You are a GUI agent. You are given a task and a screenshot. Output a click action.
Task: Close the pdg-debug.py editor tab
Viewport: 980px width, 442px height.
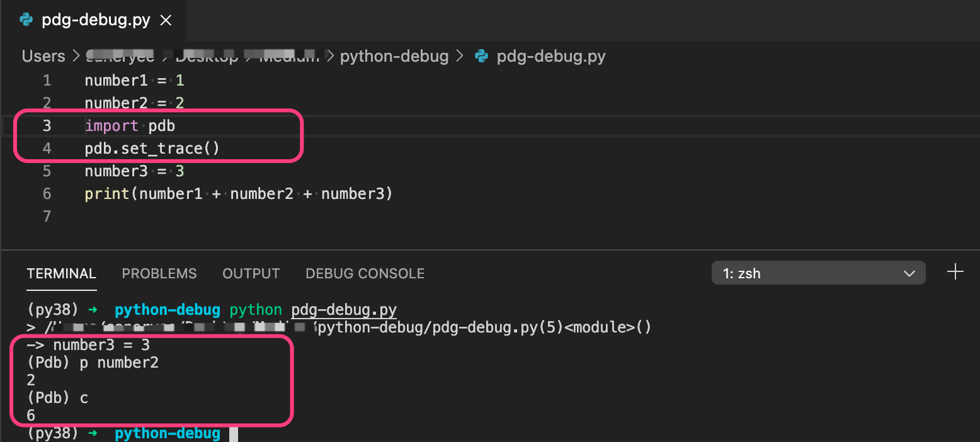165,20
